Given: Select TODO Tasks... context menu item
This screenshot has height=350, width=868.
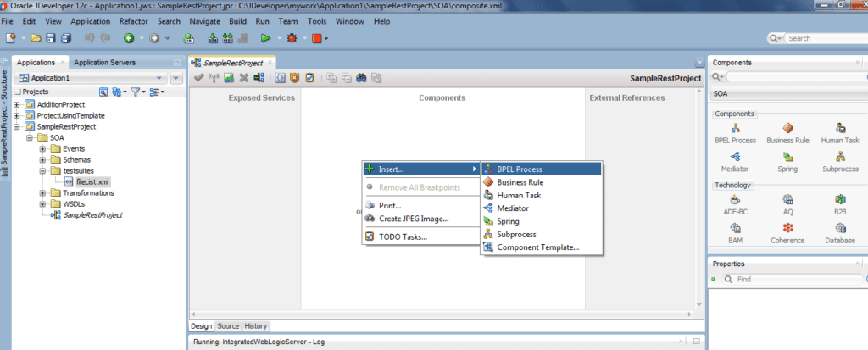Looking at the screenshot, I should (420, 237).
